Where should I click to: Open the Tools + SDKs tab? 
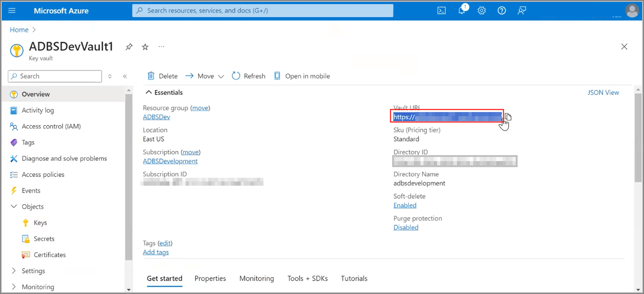(x=307, y=278)
